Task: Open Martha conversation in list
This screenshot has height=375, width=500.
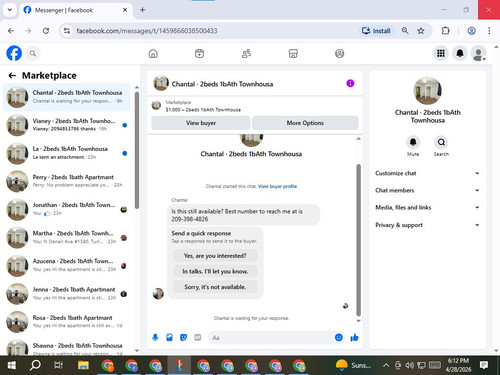Action: 67,237
